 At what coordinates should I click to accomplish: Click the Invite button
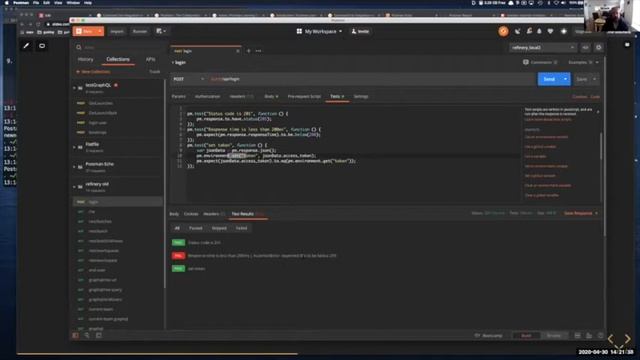(360, 31)
